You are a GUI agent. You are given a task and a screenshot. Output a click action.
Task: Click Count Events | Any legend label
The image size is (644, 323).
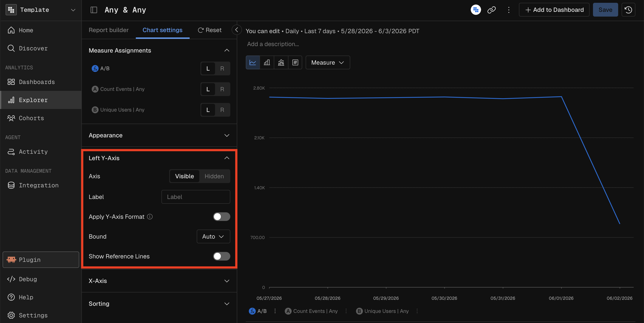point(316,311)
